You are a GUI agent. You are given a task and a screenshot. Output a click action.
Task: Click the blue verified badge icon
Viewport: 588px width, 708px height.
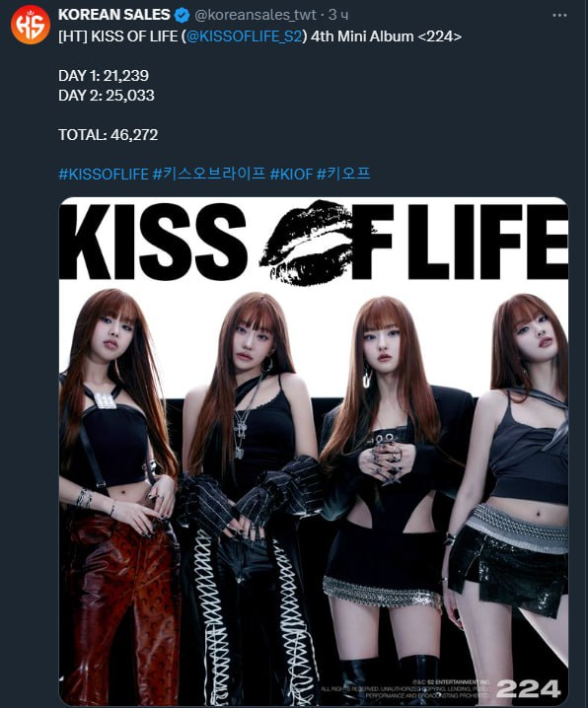(182, 16)
